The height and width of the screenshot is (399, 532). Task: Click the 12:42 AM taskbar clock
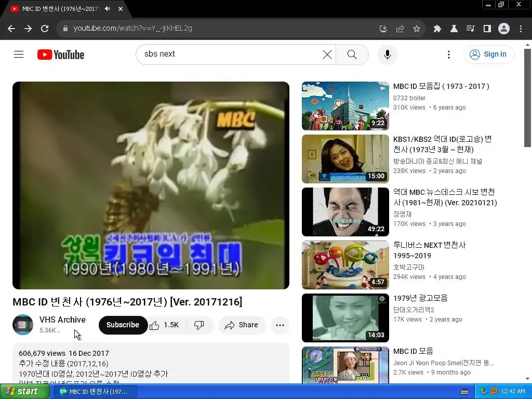click(x=513, y=391)
